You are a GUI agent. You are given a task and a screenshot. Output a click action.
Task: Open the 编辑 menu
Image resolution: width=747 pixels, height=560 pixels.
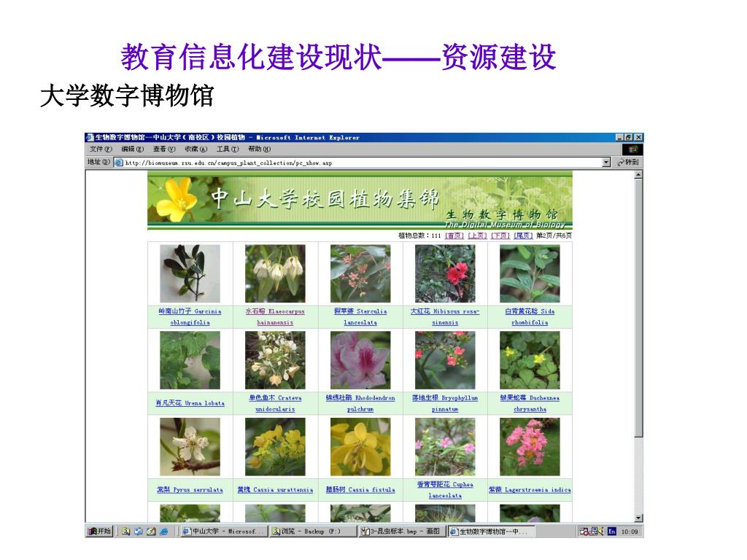pyautogui.click(x=133, y=149)
